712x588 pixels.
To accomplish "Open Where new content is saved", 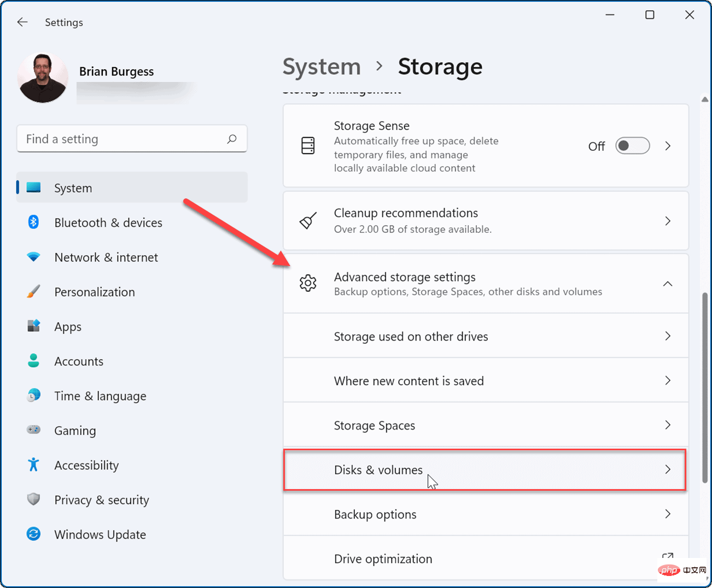I will tap(486, 380).
